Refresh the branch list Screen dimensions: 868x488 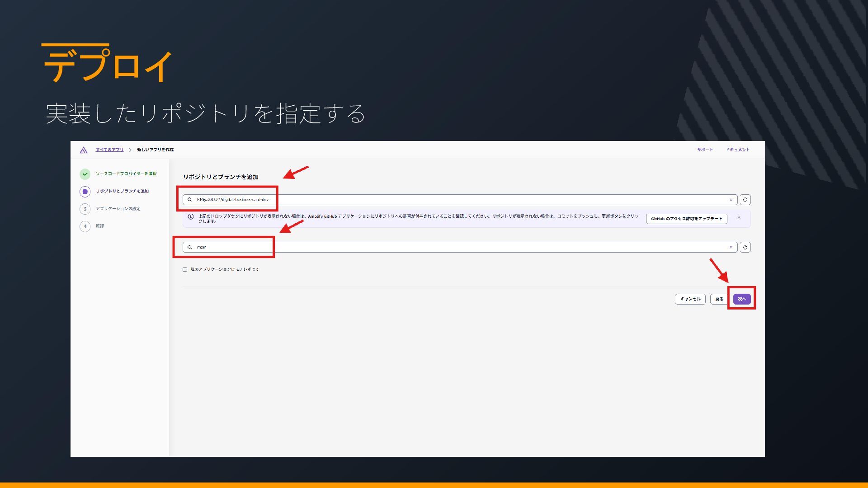[745, 247]
